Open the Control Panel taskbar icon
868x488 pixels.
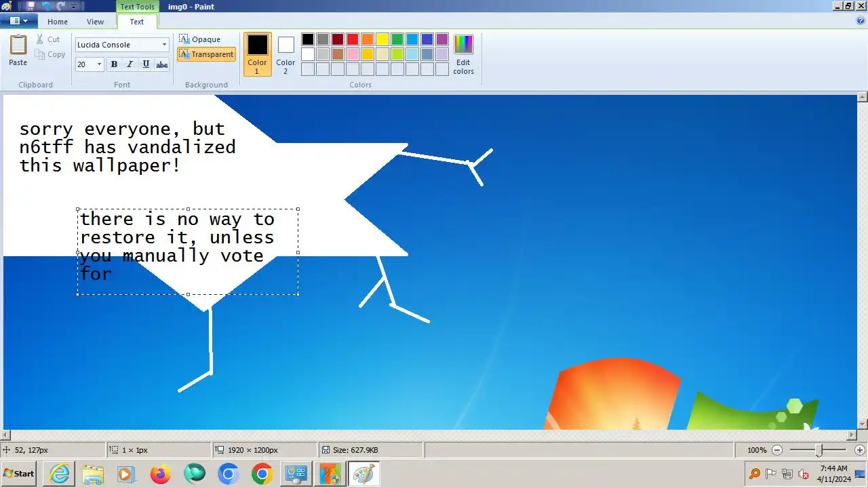coord(296,474)
